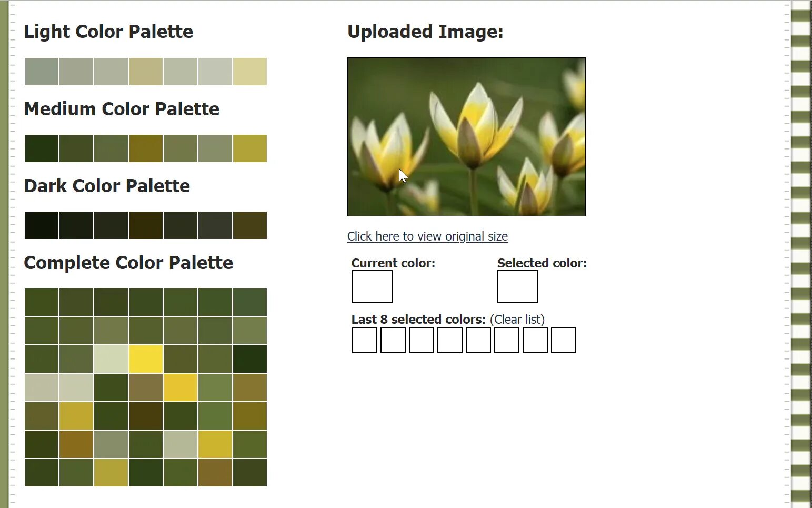
Task: Choose the tan fourth swatch in Light Color Palette
Action: (x=146, y=72)
